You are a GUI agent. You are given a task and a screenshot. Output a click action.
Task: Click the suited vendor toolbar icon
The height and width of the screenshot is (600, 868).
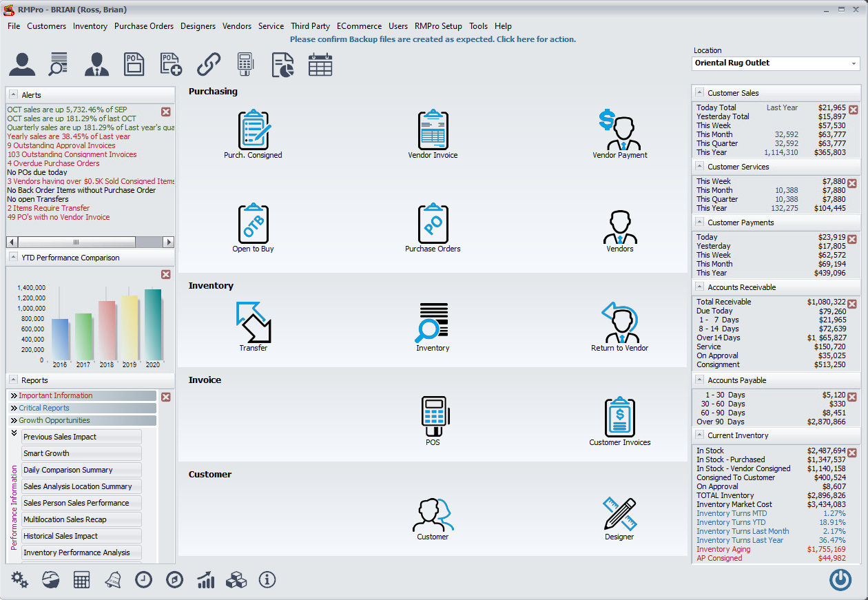click(x=97, y=64)
